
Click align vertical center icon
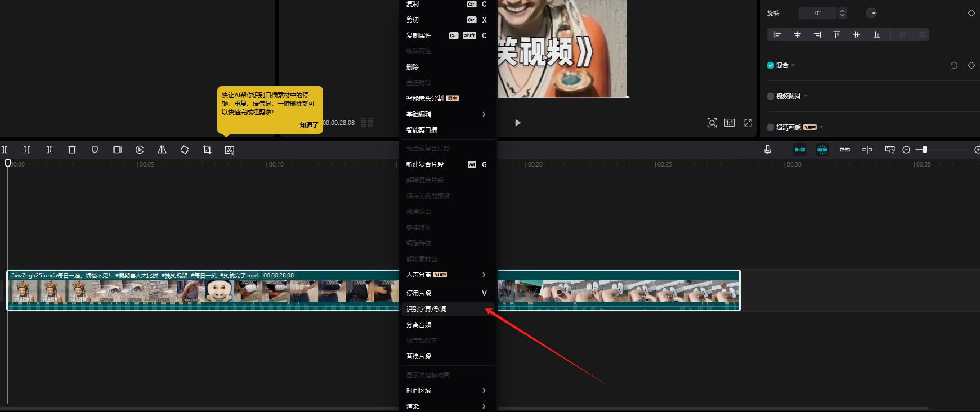[857, 35]
